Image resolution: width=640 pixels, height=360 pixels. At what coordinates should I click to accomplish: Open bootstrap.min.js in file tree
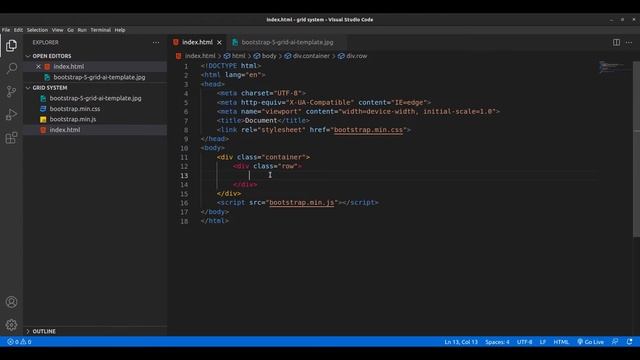pyautogui.click(x=73, y=120)
